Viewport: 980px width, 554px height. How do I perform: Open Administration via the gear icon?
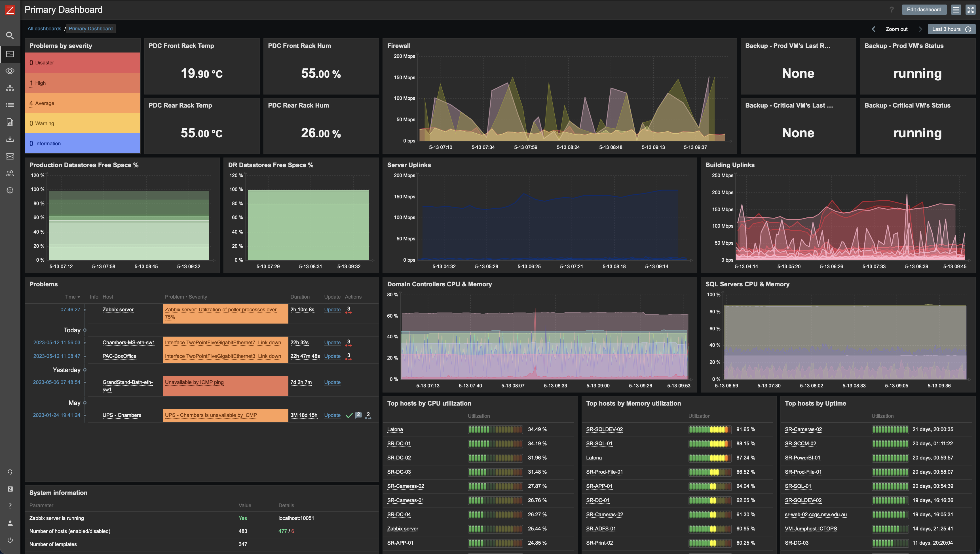point(10,190)
